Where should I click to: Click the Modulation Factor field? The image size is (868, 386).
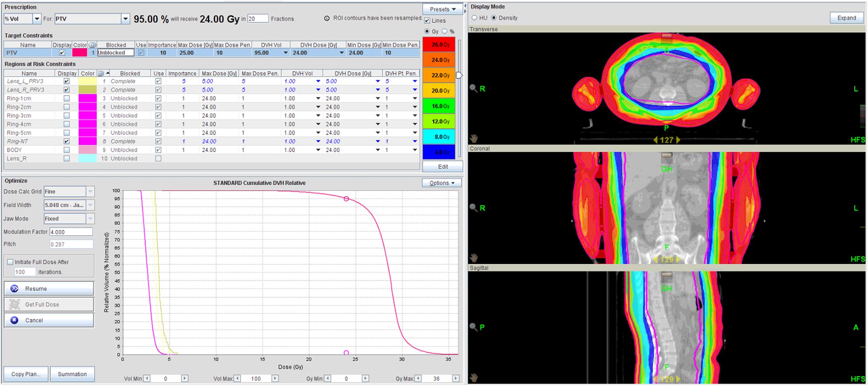click(x=71, y=232)
